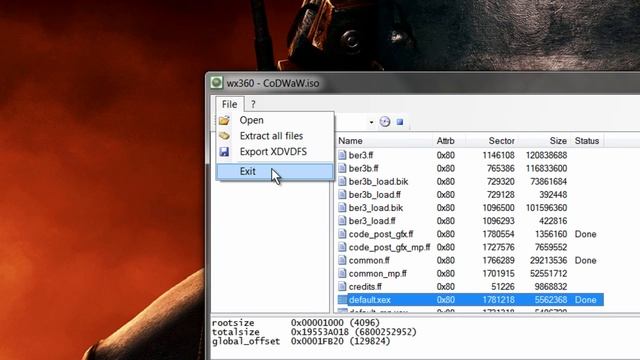The image size is (640, 360).
Task: Click the blue square stop toolbar icon
Action: [400, 122]
